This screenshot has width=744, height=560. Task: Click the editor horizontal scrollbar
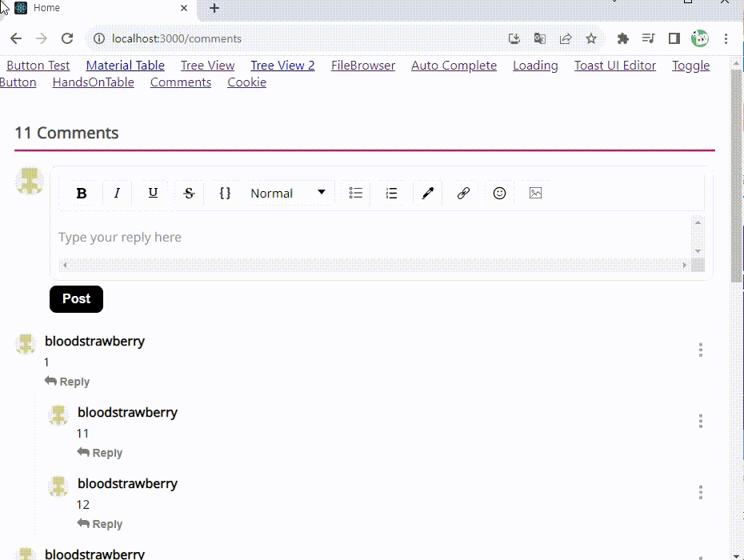pyautogui.click(x=375, y=266)
